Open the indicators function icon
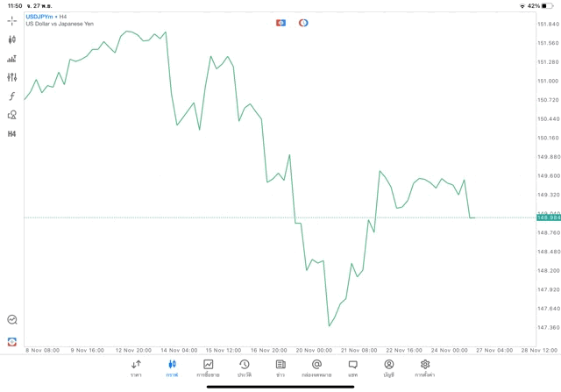 point(11,96)
